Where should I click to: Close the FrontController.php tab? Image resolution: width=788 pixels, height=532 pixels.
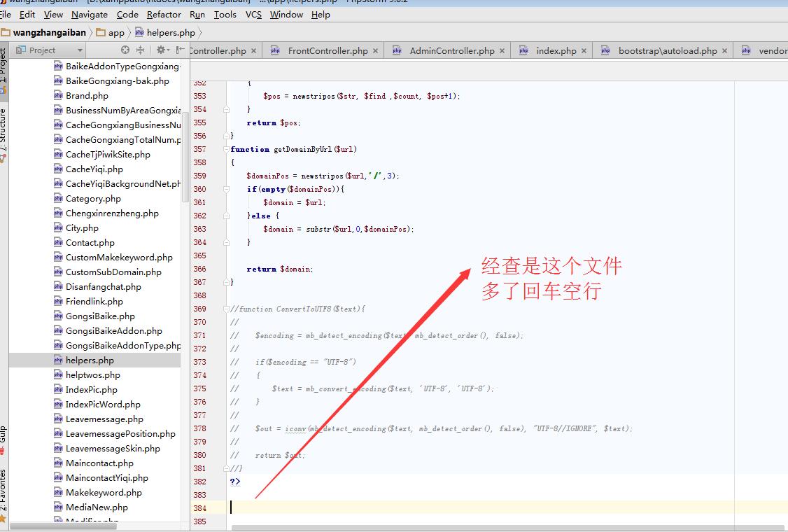click(x=376, y=50)
